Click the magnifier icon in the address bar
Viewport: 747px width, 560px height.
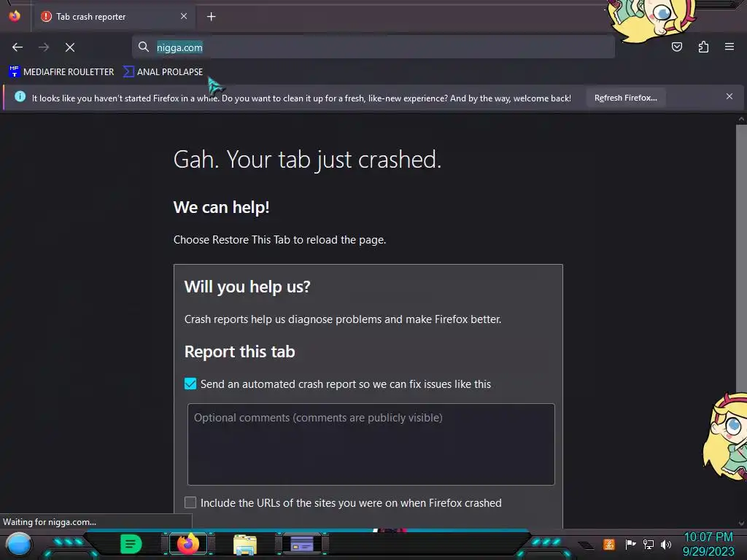pyautogui.click(x=144, y=47)
